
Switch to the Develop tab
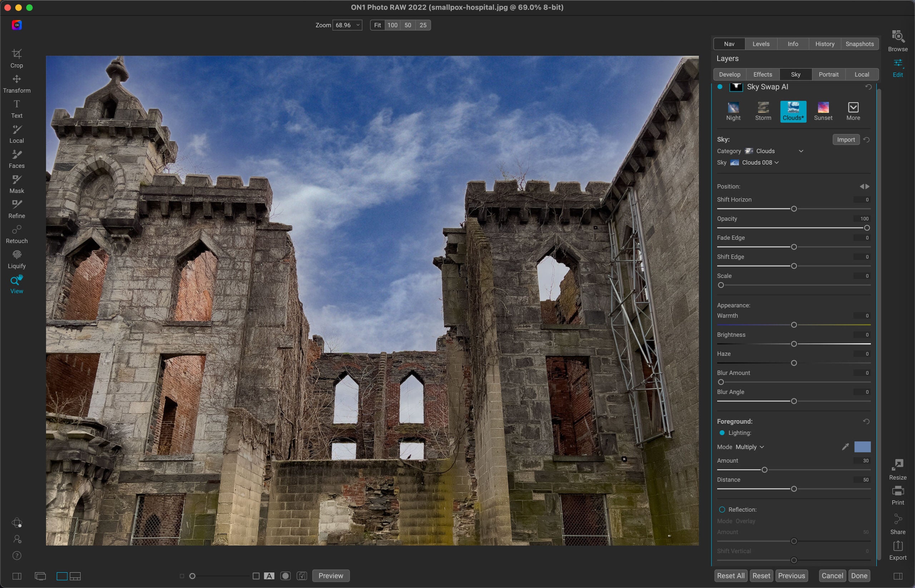coord(729,74)
